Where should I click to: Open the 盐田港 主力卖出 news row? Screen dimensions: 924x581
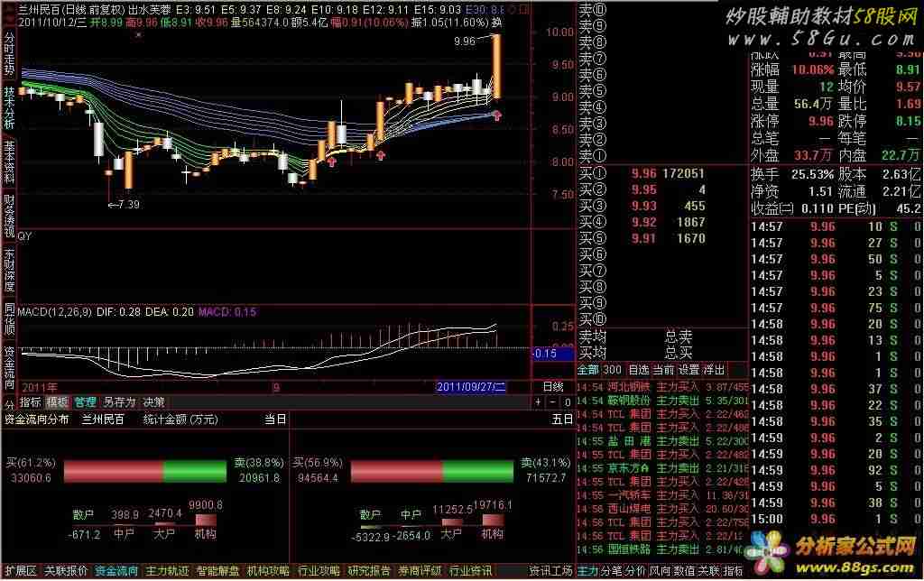click(662, 441)
